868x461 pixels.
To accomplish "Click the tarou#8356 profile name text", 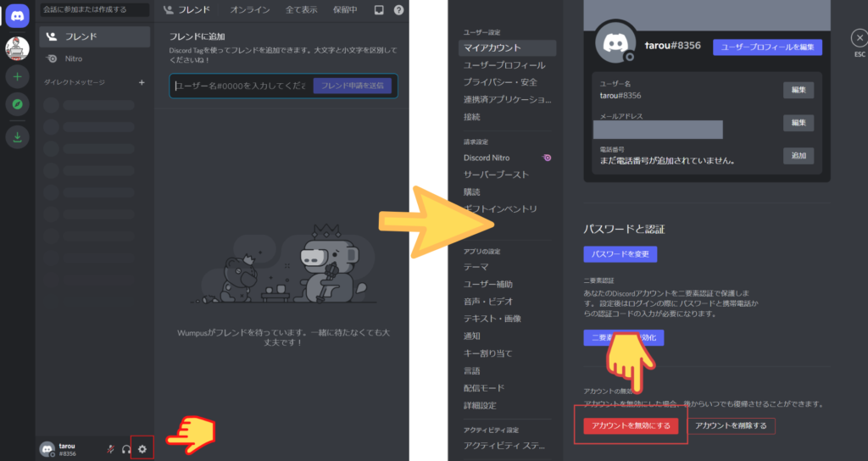I will click(x=672, y=46).
